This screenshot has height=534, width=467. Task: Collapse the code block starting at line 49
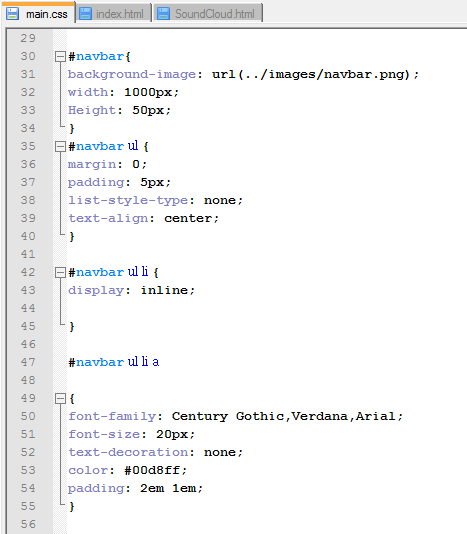60,398
